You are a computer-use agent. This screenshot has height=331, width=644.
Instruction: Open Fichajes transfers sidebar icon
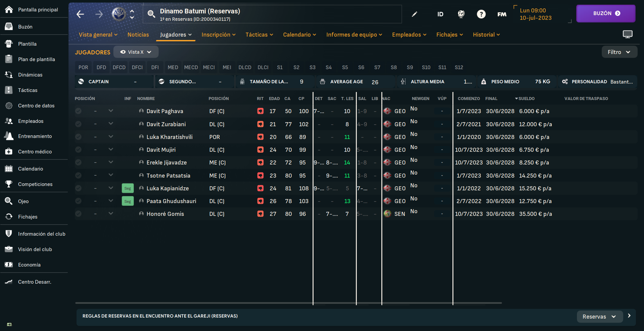(9, 217)
